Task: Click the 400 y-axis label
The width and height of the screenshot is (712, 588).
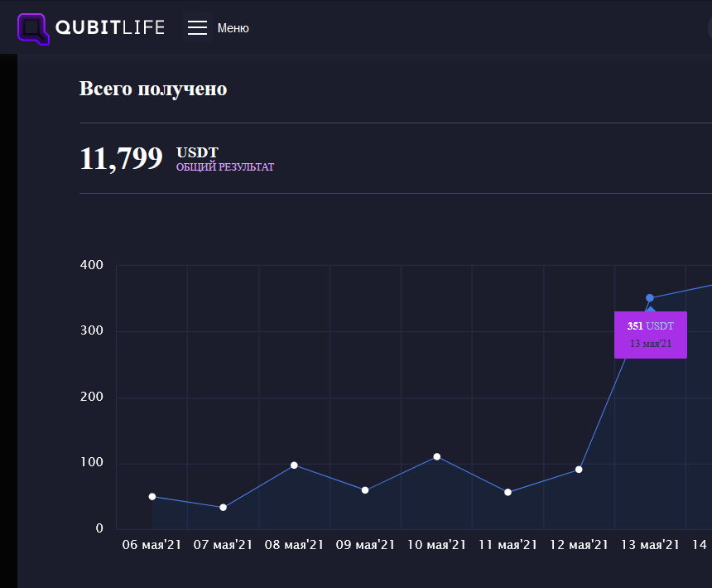Action: click(x=92, y=265)
